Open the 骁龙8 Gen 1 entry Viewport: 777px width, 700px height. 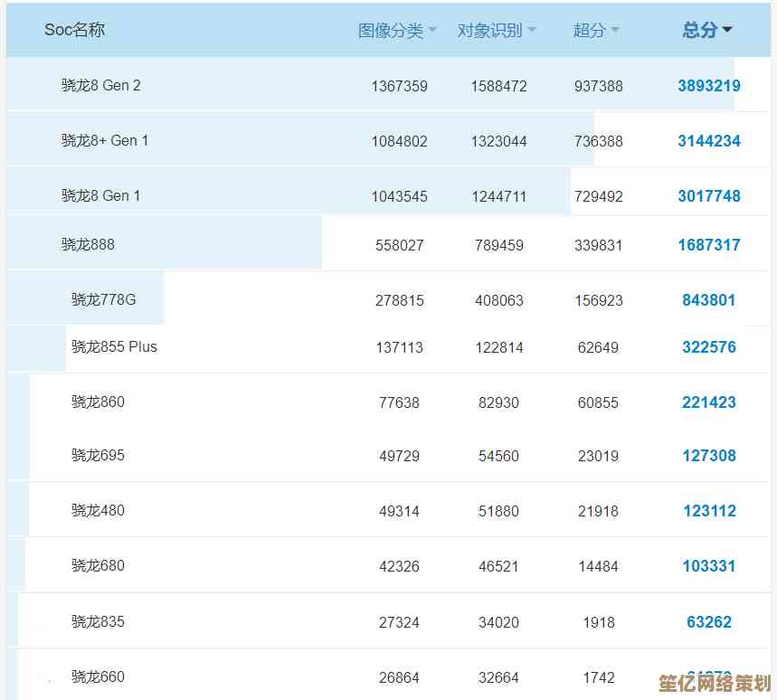pyautogui.click(x=100, y=195)
